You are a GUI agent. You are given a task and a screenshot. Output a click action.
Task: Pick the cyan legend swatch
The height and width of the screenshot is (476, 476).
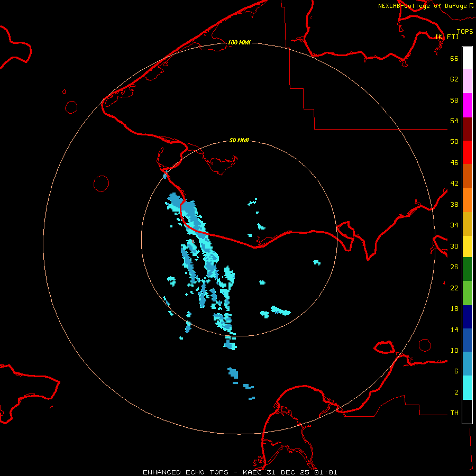(467, 388)
